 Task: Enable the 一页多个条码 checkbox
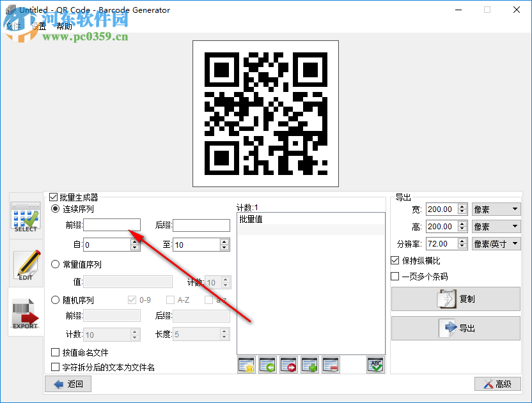(x=395, y=276)
